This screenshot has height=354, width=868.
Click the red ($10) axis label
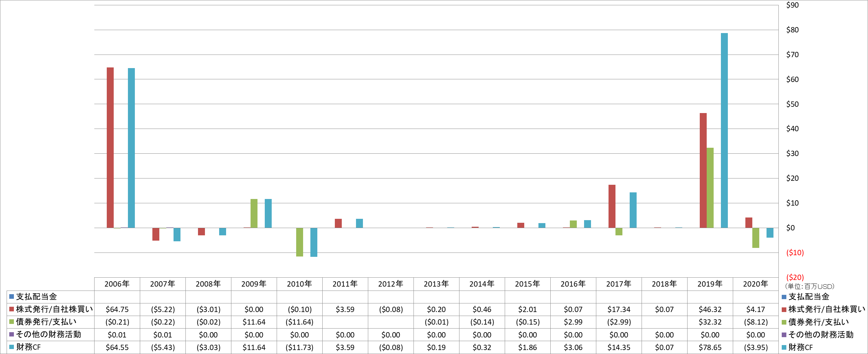click(795, 252)
